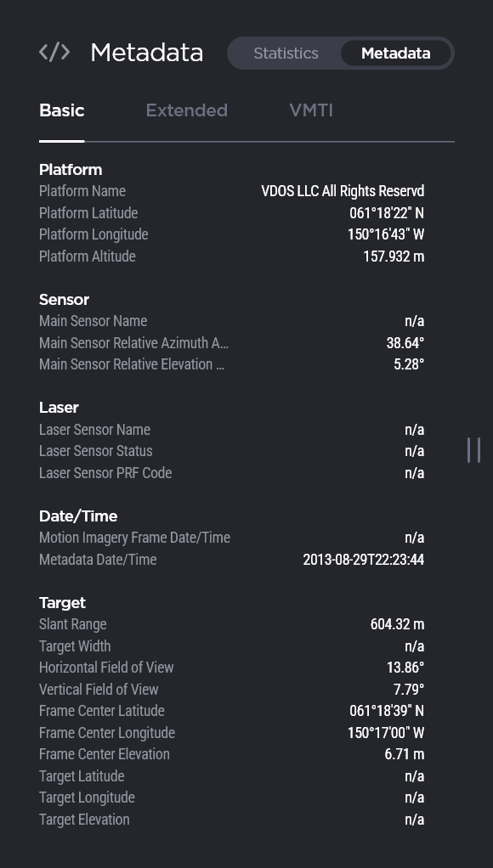Click the Slant Range value
This screenshot has width=493, height=868.
(397, 624)
